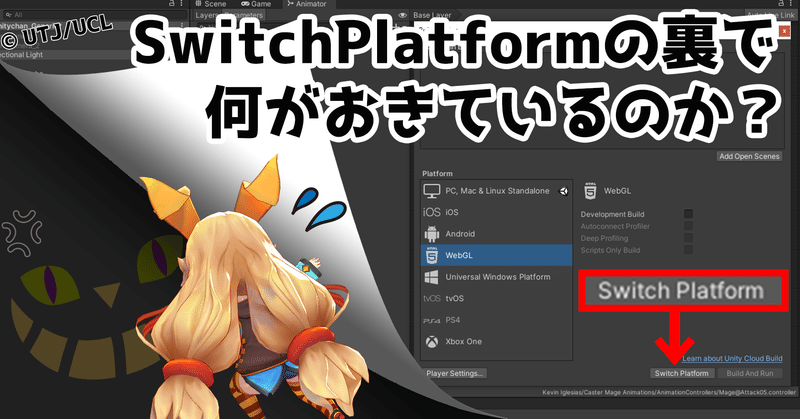The width and height of the screenshot is (800, 419).
Task: Switch to the Animator tab
Action: click(307, 4)
